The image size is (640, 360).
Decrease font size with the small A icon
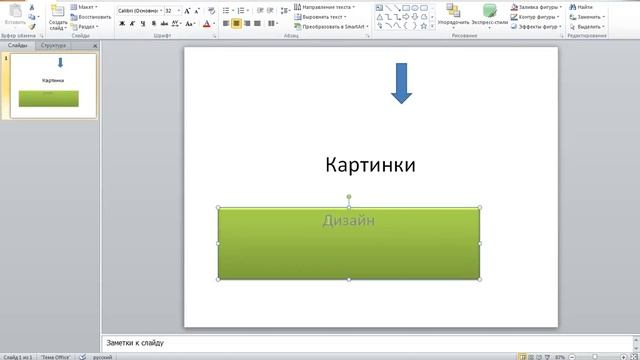click(197, 11)
